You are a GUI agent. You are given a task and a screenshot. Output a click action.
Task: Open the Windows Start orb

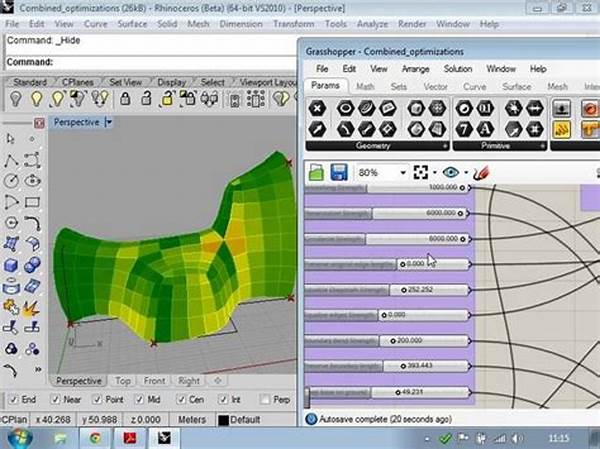click(x=19, y=438)
